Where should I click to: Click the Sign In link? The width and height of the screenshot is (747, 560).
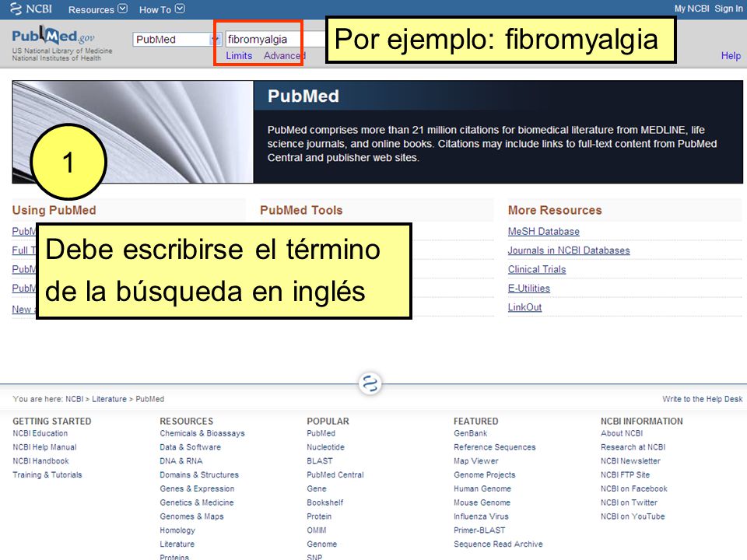[x=728, y=9]
